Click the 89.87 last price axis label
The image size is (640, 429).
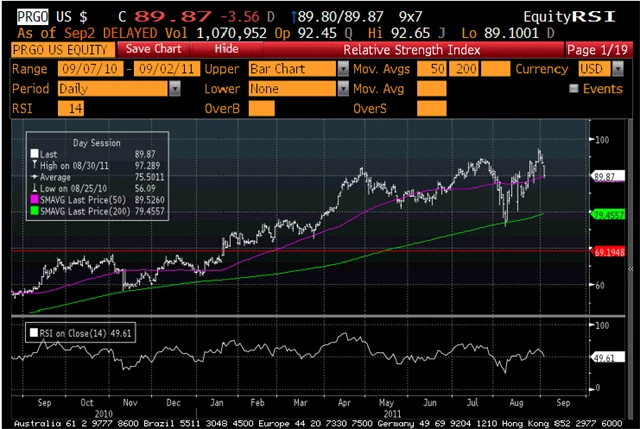[608, 177]
